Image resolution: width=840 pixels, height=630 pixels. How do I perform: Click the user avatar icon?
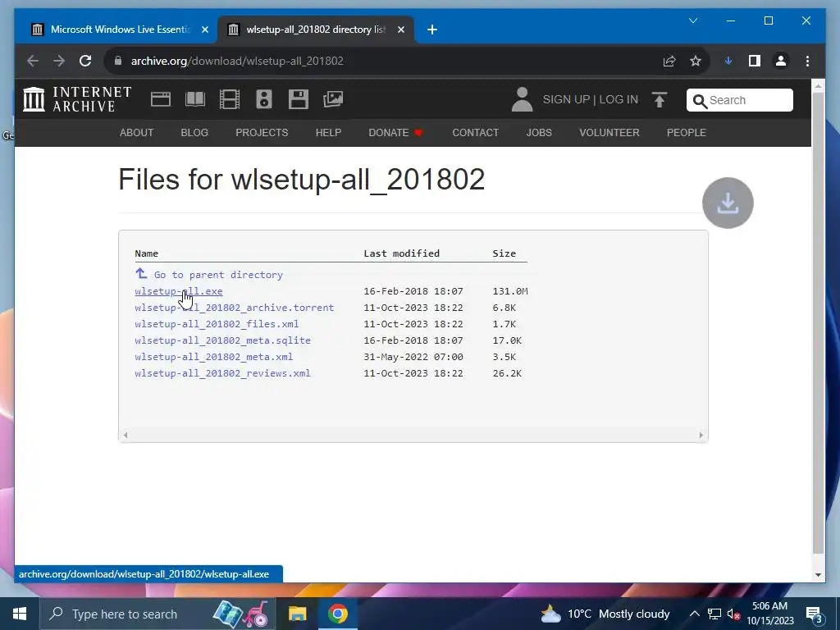[x=522, y=99]
